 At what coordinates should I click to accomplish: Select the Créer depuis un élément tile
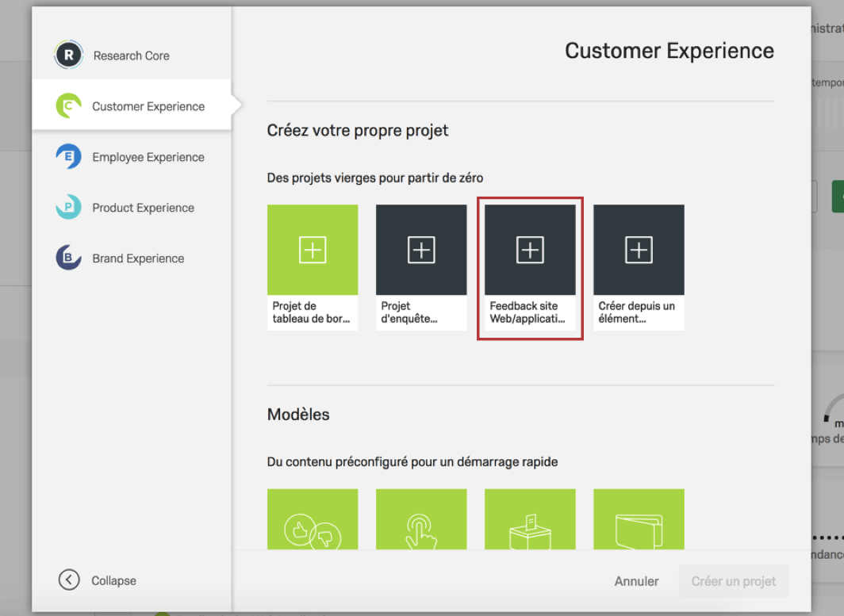pos(639,267)
